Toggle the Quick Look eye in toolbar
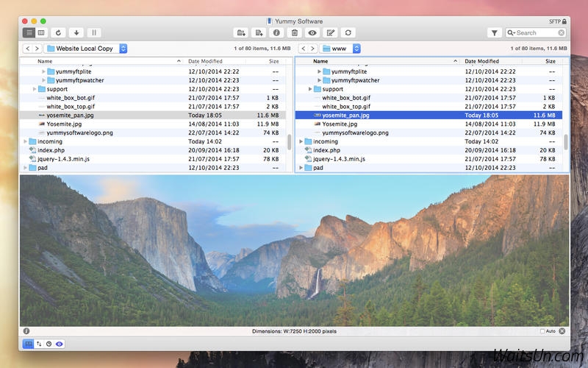The width and height of the screenshot is (588, 368). pos(312,32)
